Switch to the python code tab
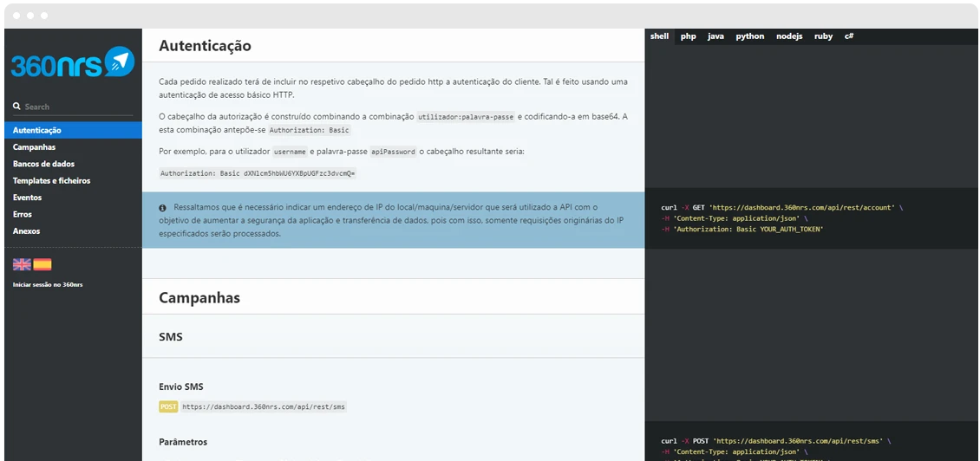Viewport: 980px width, 461px height. pos(750,36)
